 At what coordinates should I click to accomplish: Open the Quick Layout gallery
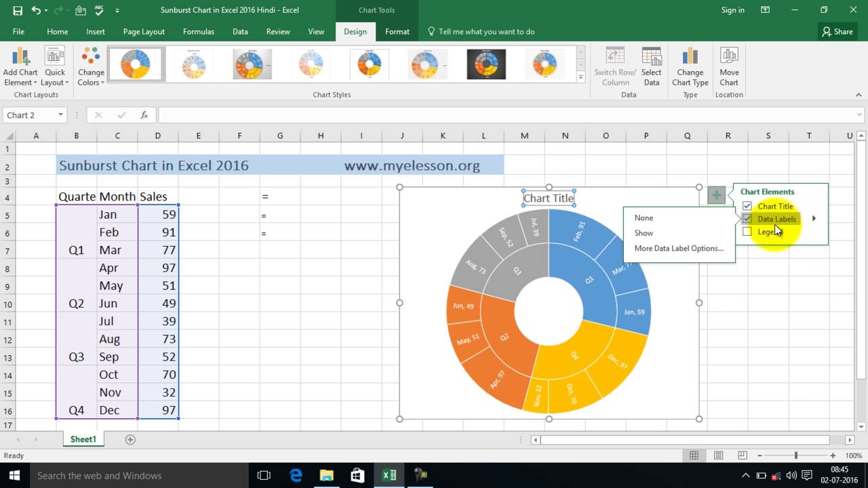point(54,66)
